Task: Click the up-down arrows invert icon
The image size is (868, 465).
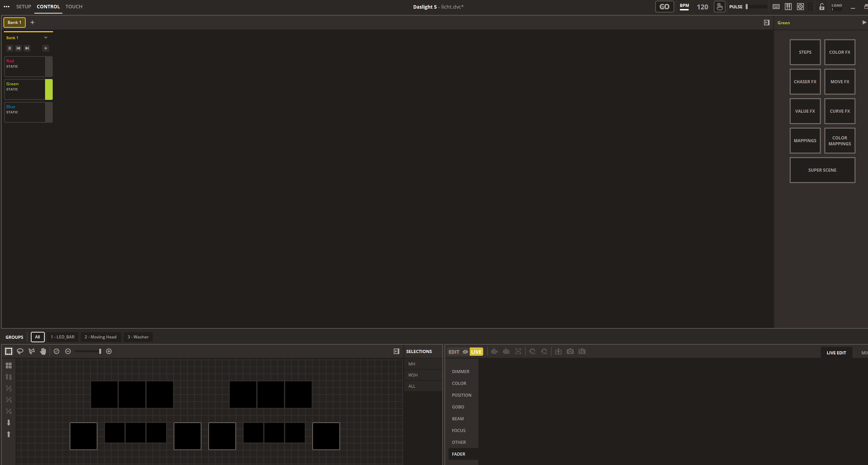Action: [x=9, y=377]
